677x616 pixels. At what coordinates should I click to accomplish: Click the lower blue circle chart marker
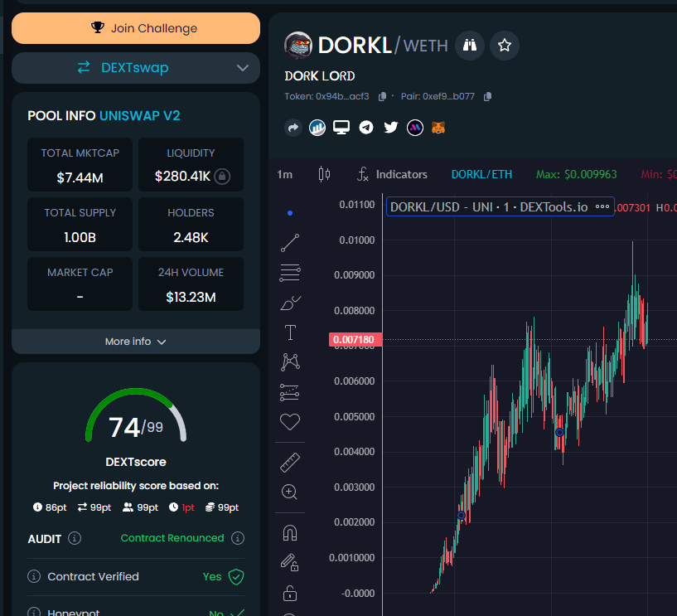tap(461, 516)
